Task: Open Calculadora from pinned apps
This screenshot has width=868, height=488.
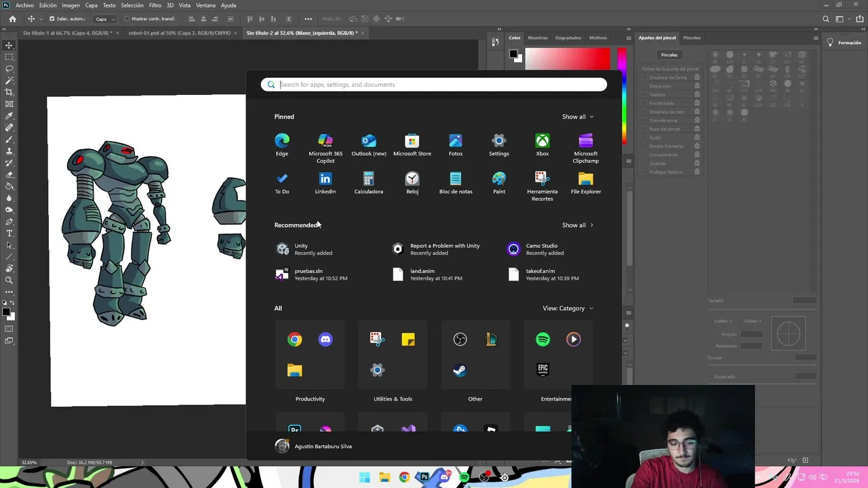Action: pos(369,183)
